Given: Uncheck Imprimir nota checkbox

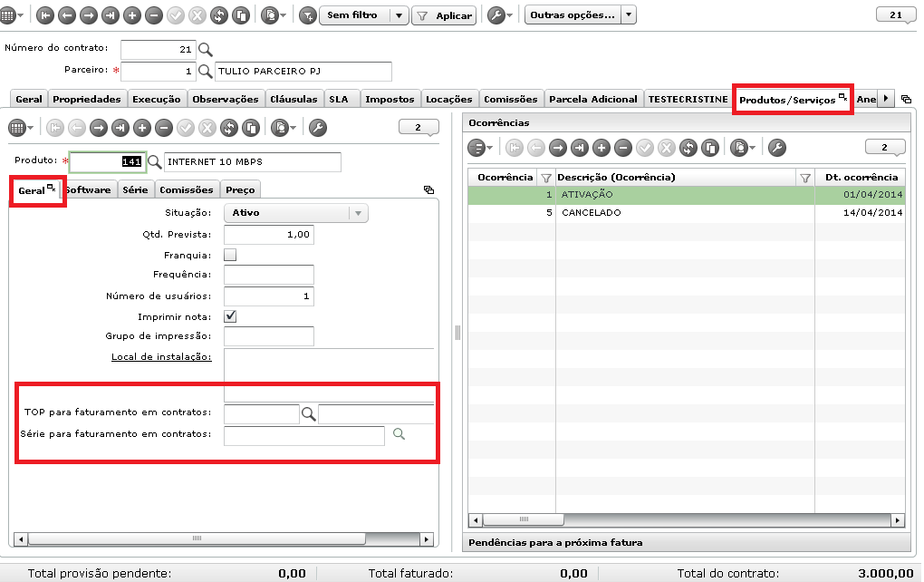Looking at the screenshot, I should coord(230,316).
